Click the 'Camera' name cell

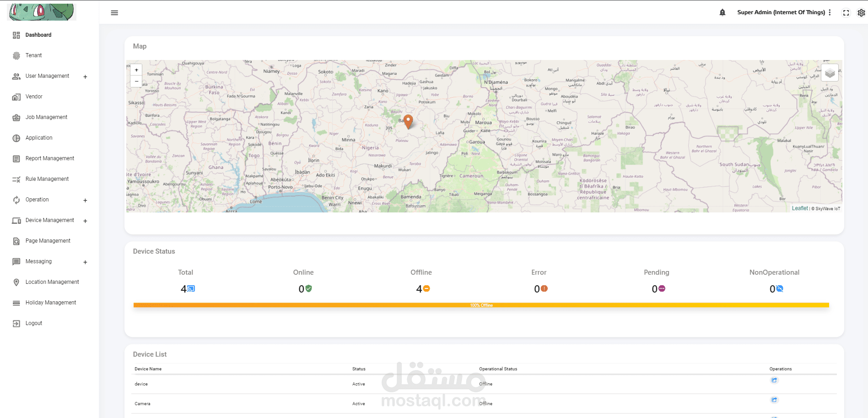[142, 404]
